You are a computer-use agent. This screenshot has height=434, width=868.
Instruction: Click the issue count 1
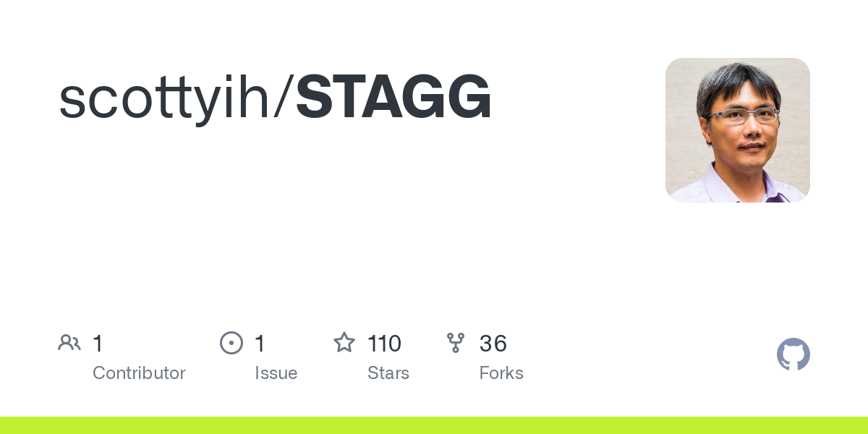click(260, 344)
